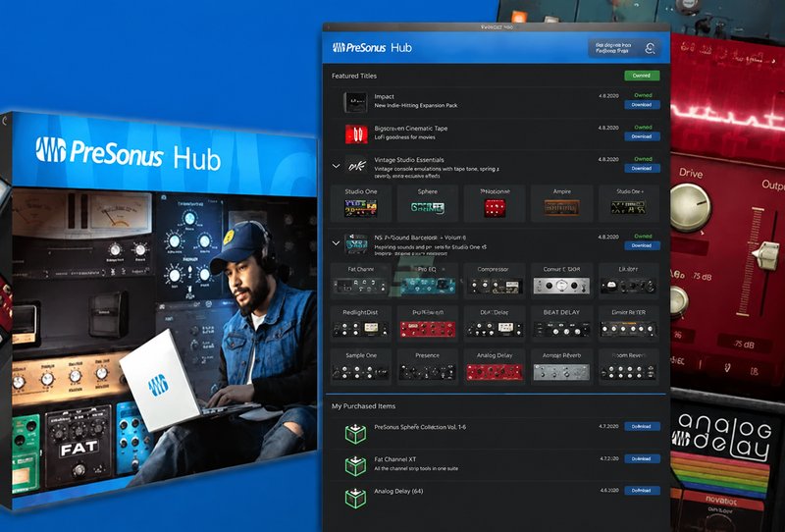Click the Owned label on the Bigscreen Cinematic Tape row
The width and height of the screenshot is (785, 532).
644,128
